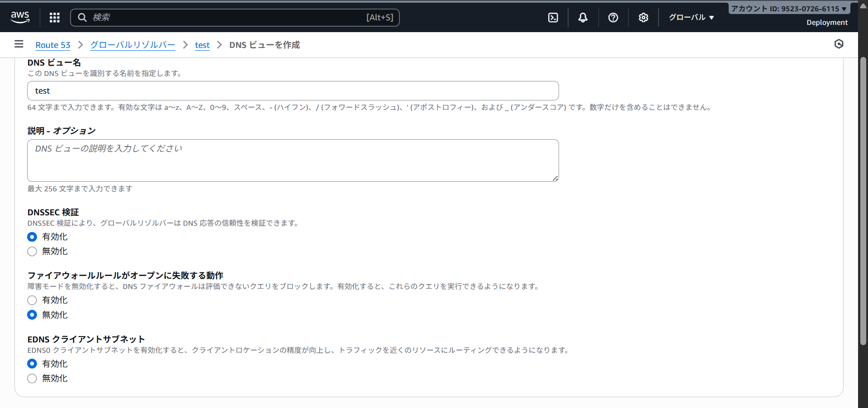Go to the Route 53 breadcrumb

53,45
